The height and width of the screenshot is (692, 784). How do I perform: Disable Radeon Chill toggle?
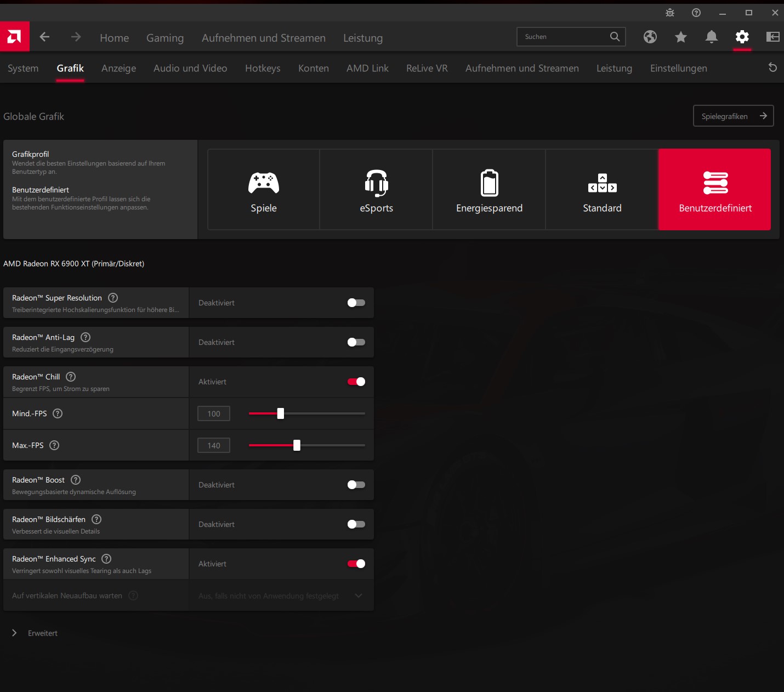[356, 382]
